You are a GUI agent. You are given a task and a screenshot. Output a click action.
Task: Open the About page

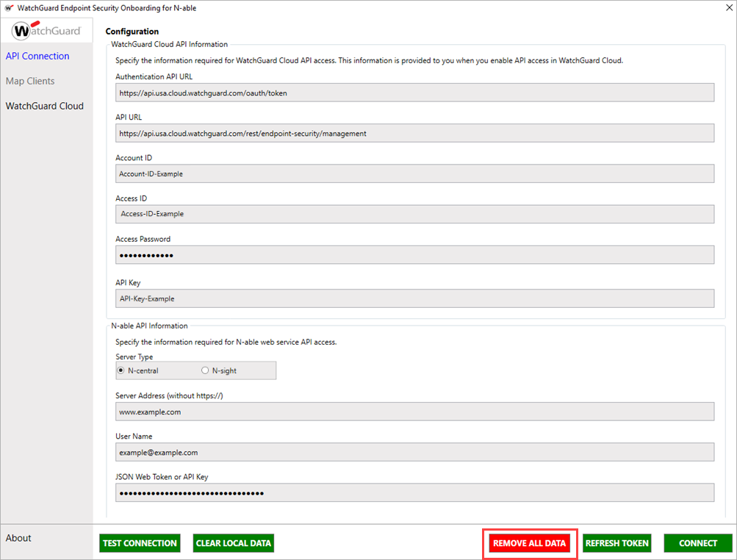[18, 538]
